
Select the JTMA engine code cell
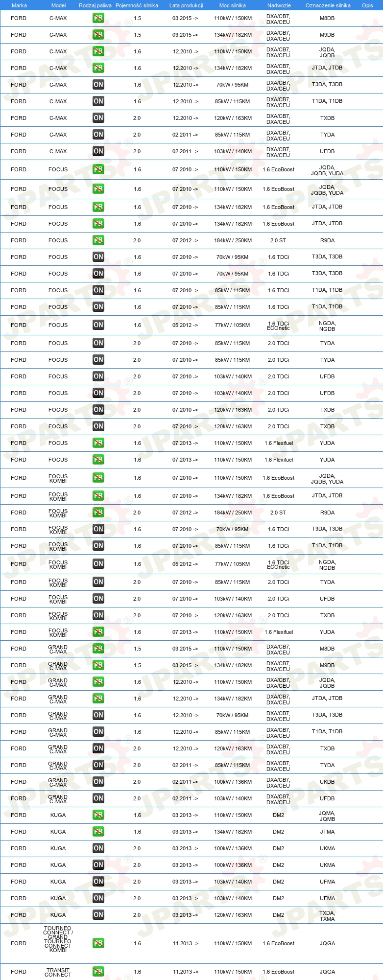(x=327, y=832)
